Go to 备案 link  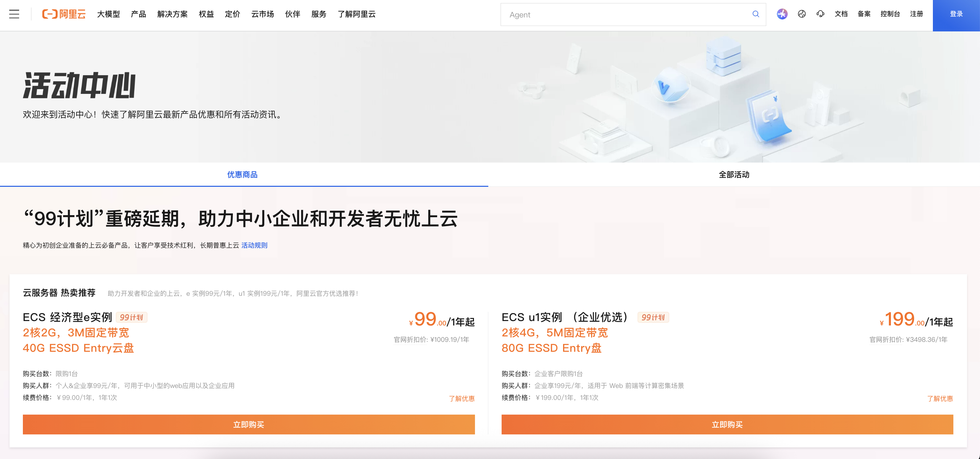click(864, 14)
